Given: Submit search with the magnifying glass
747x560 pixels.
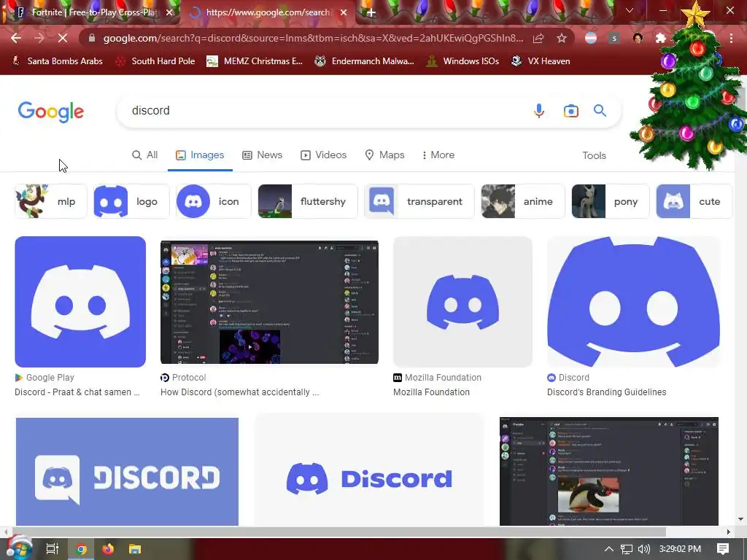Looking at the screenshot, I should [x=600, y=111].
